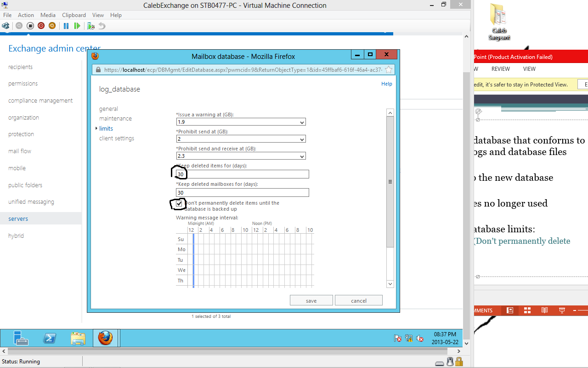588x368 pixels.
Task: Open the File menu
Action: pos(7,15)
